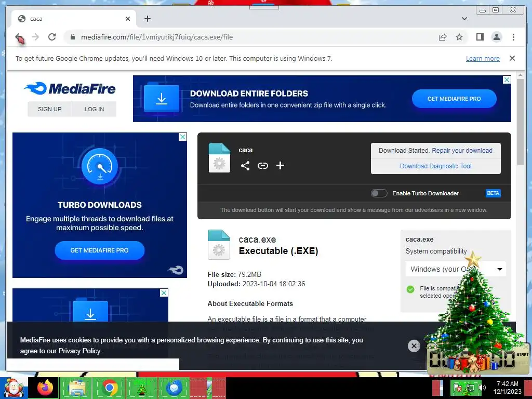Screen dimensions: 532x399
Task: Open the Windows system compatibility dropdown
Action: coord(456,269)
